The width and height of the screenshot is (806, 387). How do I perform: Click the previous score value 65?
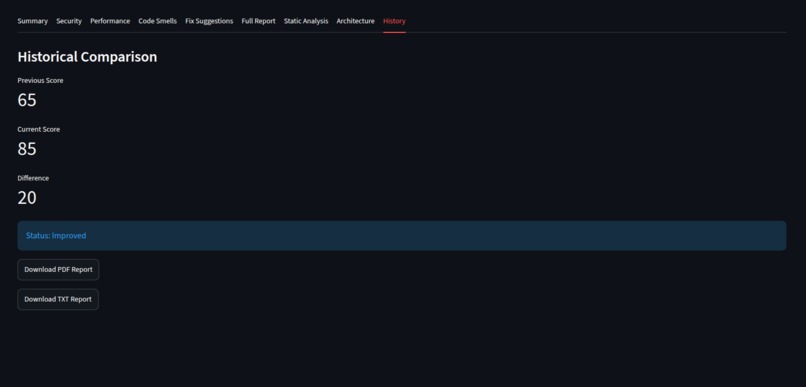(x=27, y=100)
